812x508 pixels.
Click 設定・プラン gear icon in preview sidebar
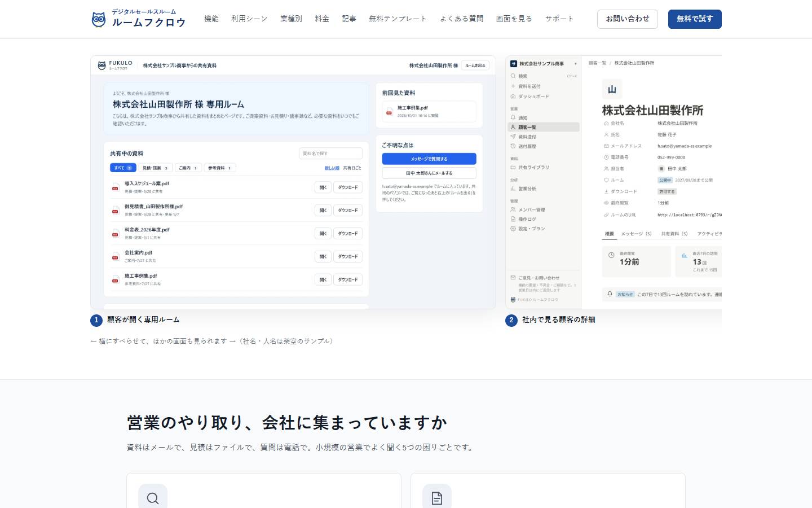(513, 229)
